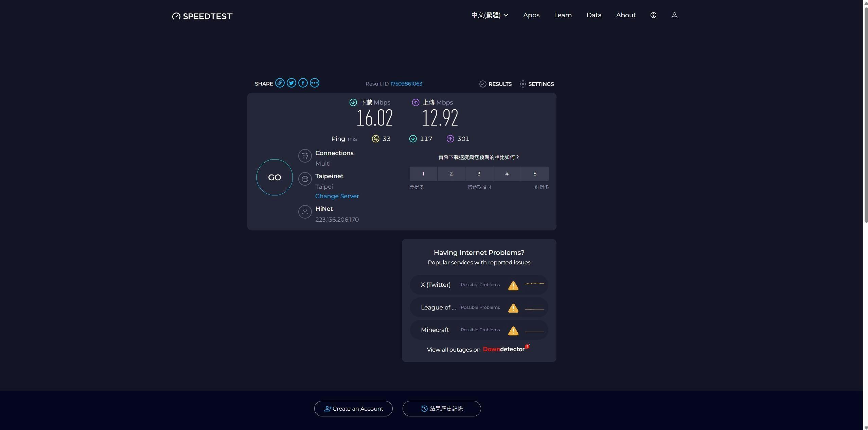Click the IP address 223.136.206.170
868x430 pixels.
[337, 220]
